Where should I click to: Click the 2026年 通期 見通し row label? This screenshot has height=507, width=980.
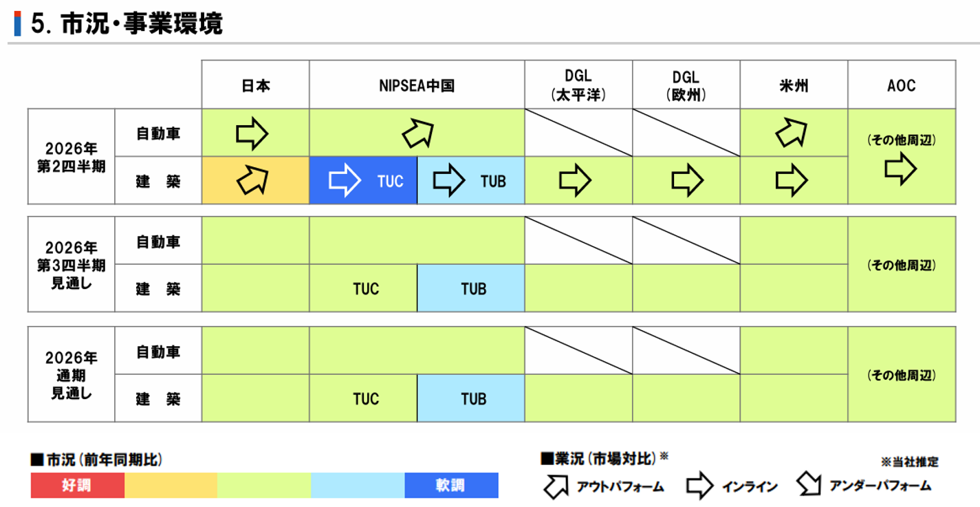pyautogui.click(x=72, y=375)
